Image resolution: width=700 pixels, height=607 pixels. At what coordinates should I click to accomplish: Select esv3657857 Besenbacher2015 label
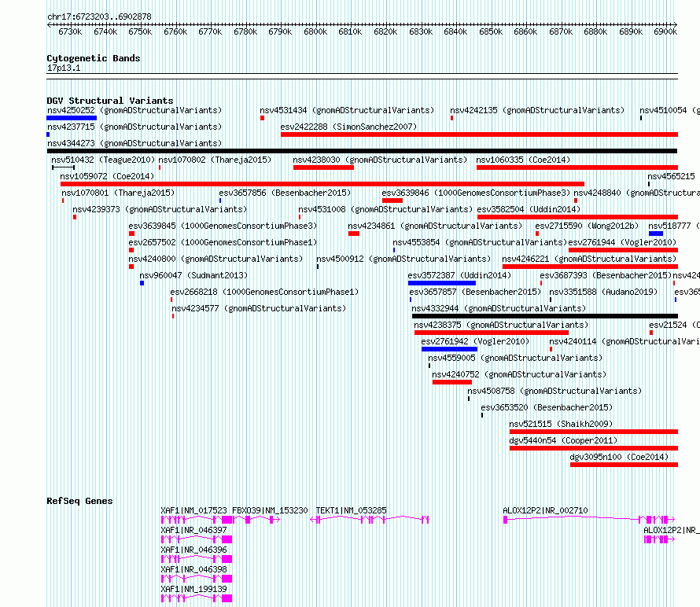(x=475, y=292)
